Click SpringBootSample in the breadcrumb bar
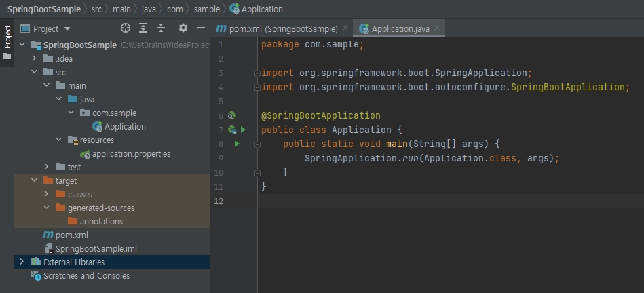 (44, 9)
